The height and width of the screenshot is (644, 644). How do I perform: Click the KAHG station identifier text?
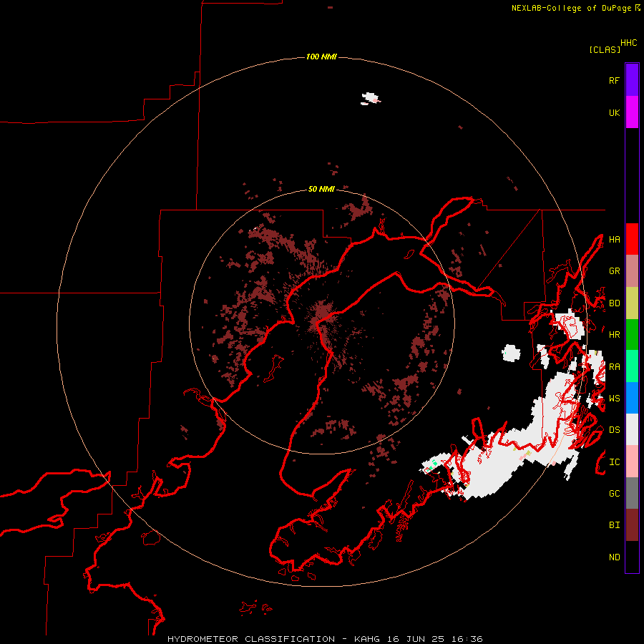coord(367,639)
